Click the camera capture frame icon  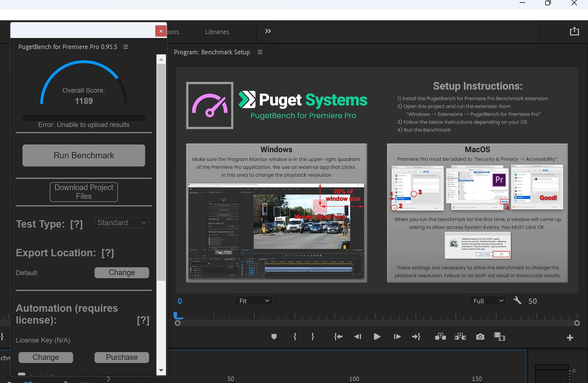[x=480, y=337]
